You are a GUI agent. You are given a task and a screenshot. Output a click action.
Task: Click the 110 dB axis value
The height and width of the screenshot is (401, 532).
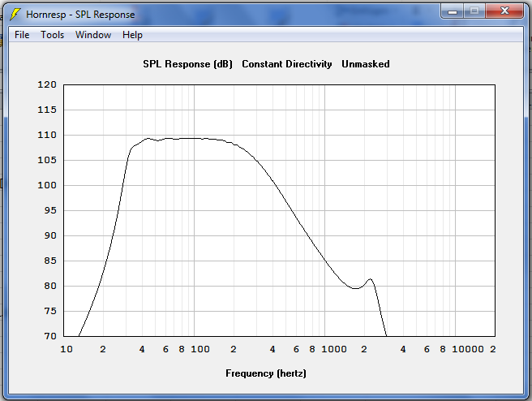click(47, 135)
